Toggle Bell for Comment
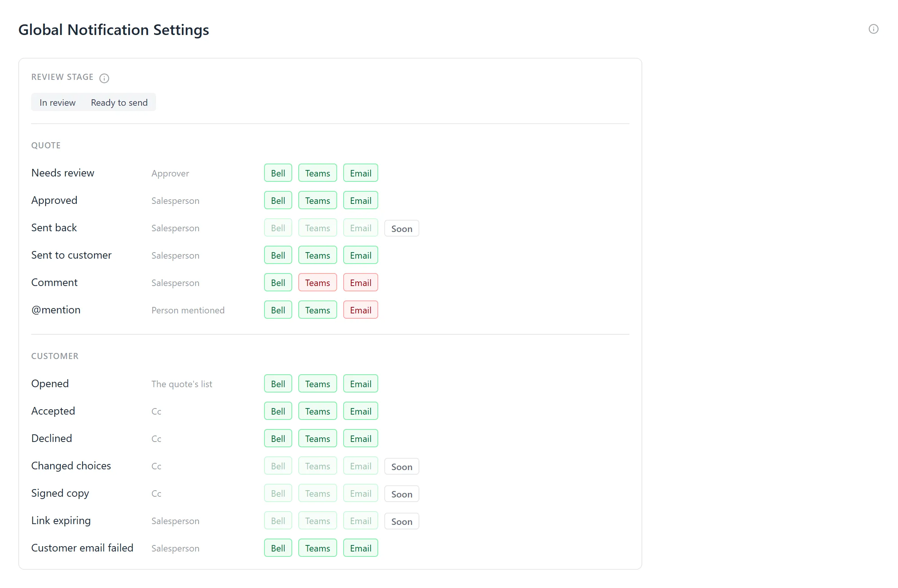 [278, 283]
